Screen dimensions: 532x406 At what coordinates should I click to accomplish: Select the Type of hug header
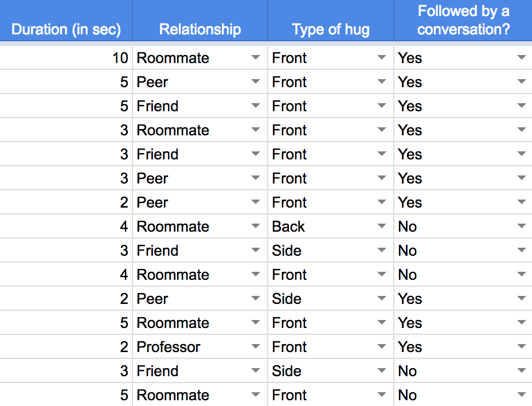(x=331, y=21)
